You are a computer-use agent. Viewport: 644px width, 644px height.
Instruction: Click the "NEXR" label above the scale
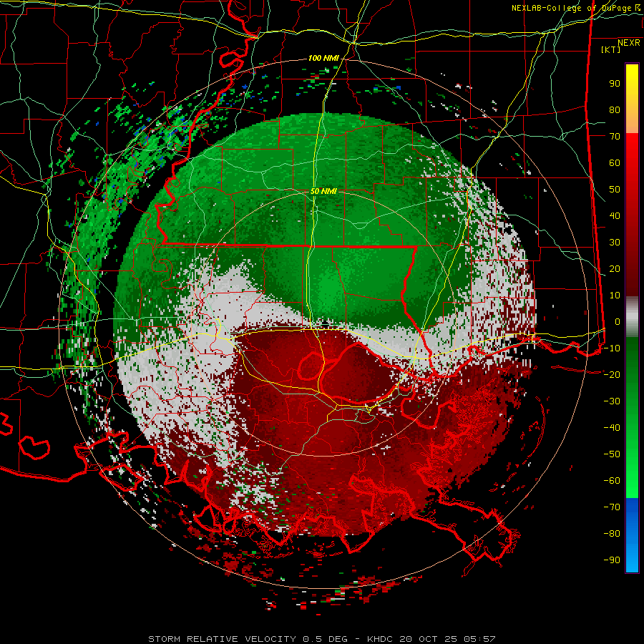629,43
